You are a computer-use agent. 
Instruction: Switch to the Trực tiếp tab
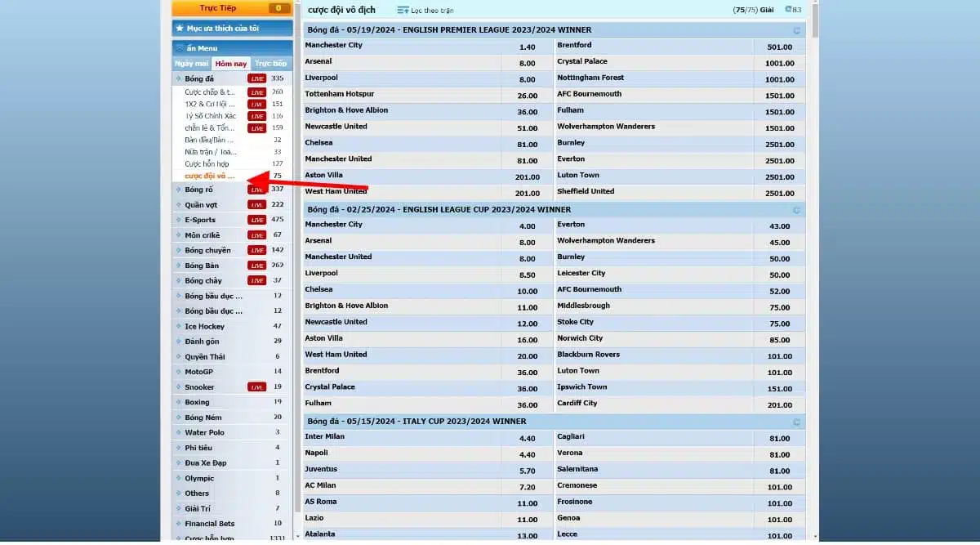(x=271, y=64)
